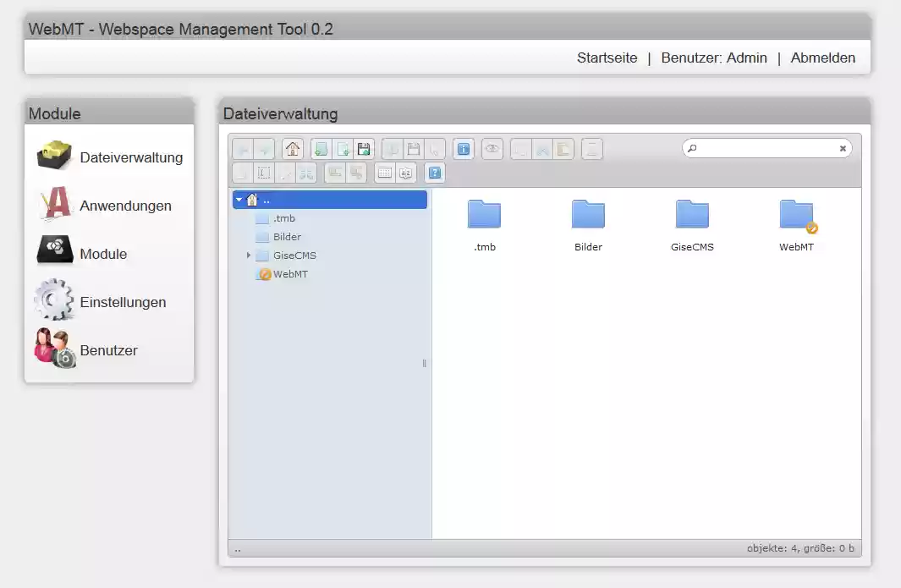Click the greyed-out Download toolbar icon
Screen dimensions: 901x588
(x=413, y=150)
